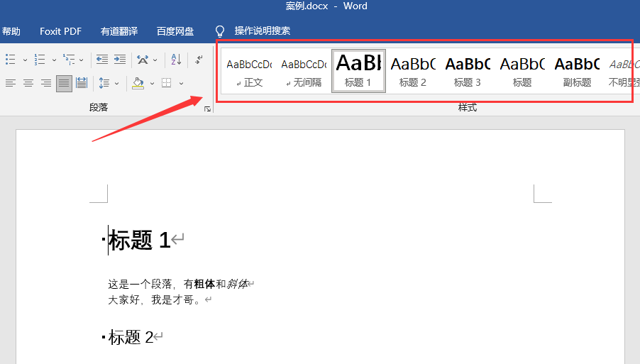Image resolution: width=640 pixels, height=364 pixels.
Task: Center align the text
Action: click(28, 83)
